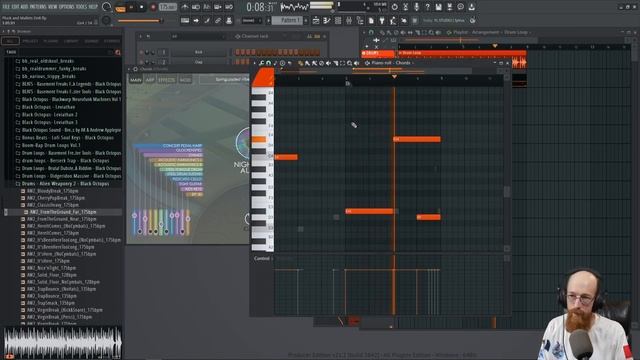640x360 pixels.
Task: Switch to the EFFECTS tab in Chords plugin
Action: click(x=167, y=80)
